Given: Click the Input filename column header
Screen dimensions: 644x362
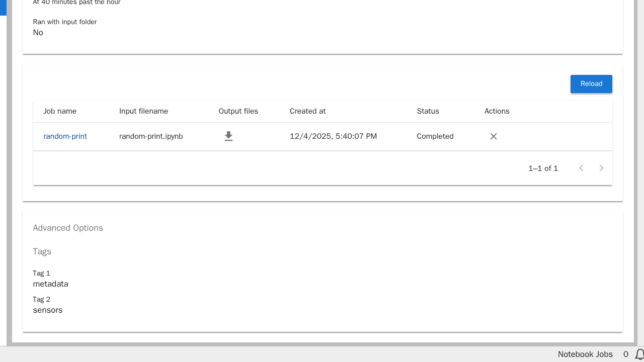Looking at the screenshot, I should pyautogui.click(x=143, y=111).
